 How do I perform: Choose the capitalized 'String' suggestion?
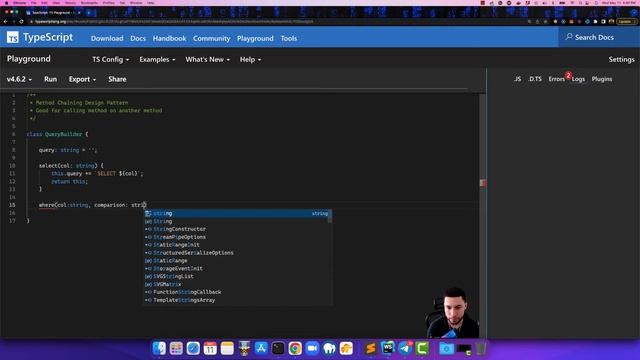(237, 221)
